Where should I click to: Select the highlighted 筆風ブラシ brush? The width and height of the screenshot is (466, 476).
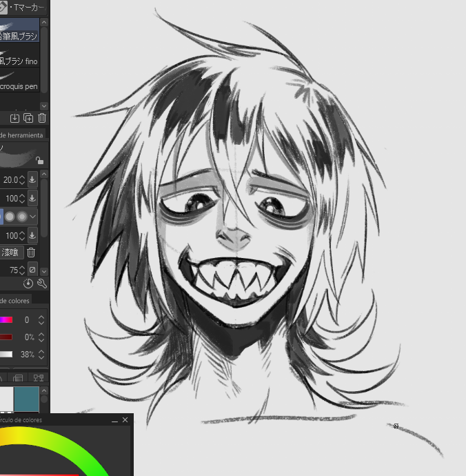click(x=19, y=30)
